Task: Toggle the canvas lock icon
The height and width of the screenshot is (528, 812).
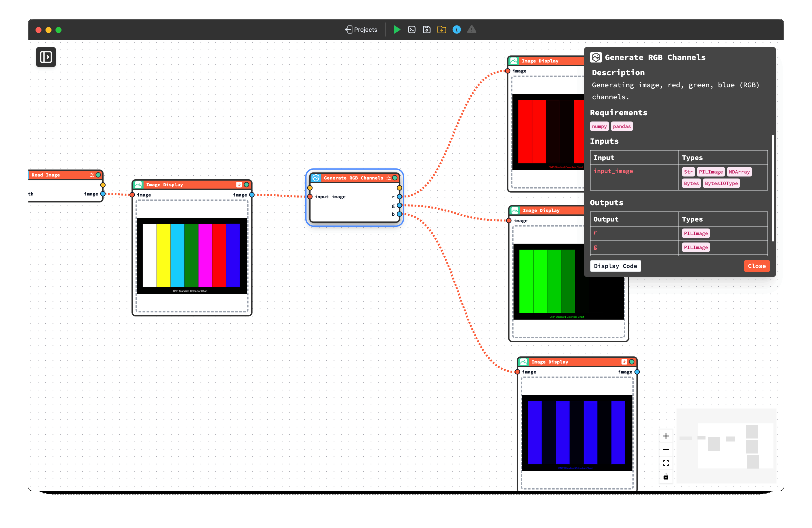Action: coord(666,476)
